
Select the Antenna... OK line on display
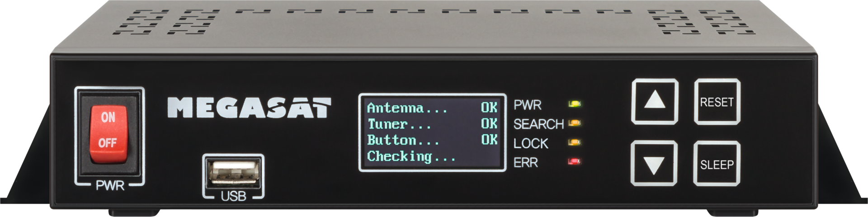tap(432, 108)
